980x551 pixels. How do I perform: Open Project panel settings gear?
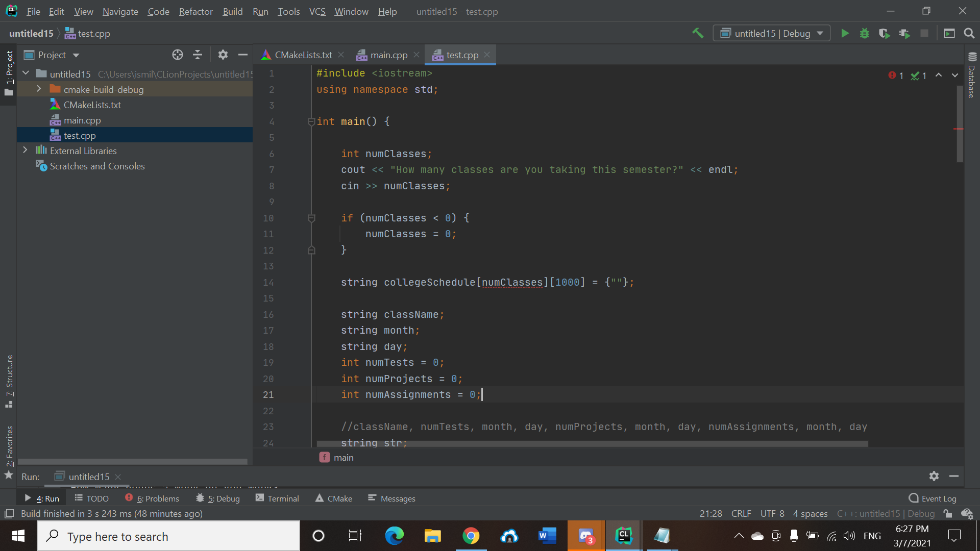pyautogui.click(x=223, y=55)
